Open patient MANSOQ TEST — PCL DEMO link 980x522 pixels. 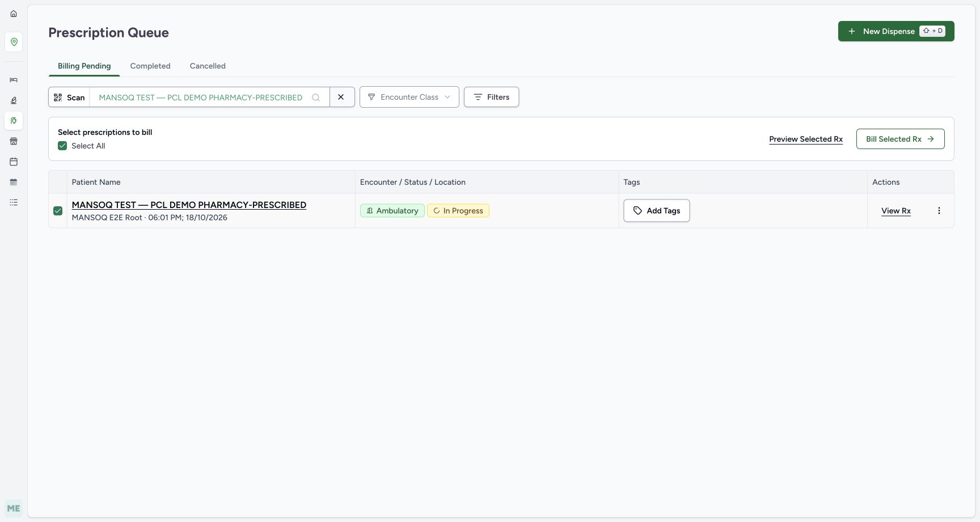[189, 205]
